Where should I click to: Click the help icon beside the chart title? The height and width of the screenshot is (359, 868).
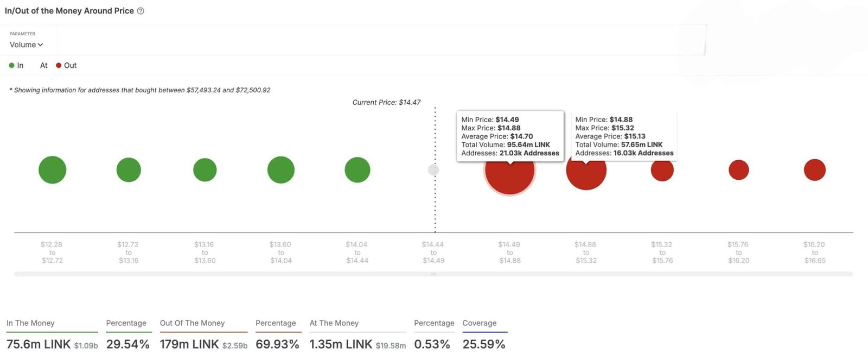pos(141,11)
